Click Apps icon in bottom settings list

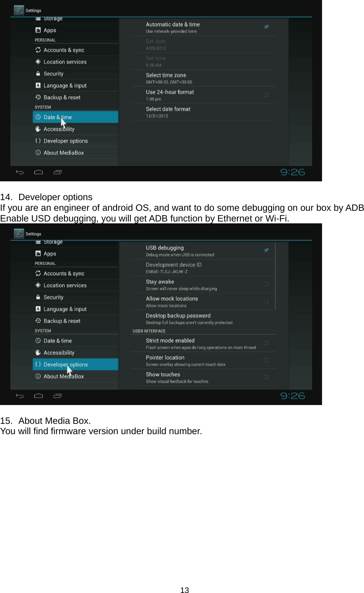point(38,253)
